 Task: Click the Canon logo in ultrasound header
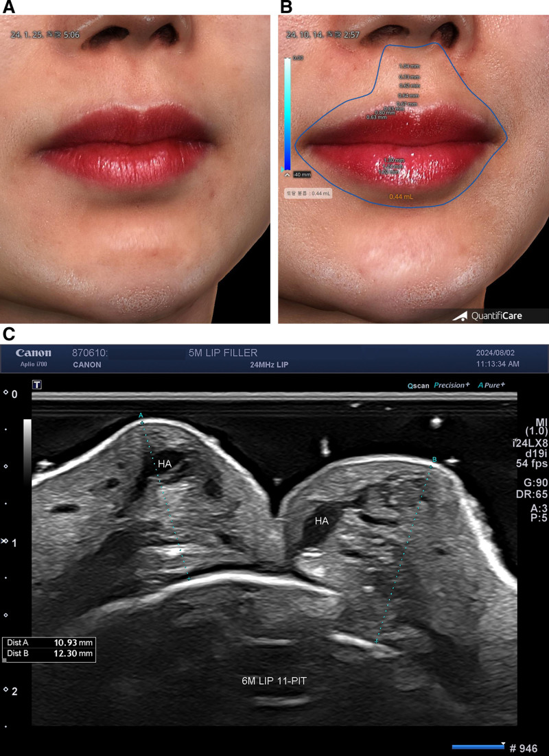[x=34, y=353]
